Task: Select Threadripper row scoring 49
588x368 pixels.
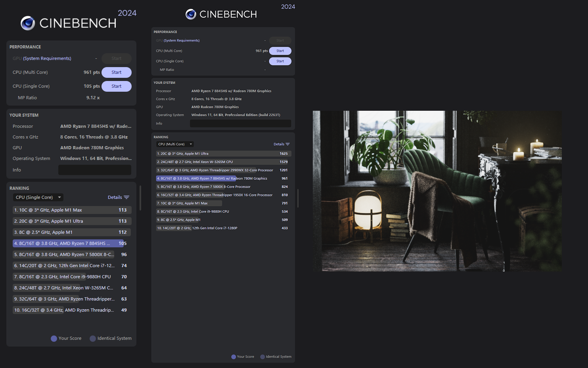Action: pyautogui.click(x=72, y=310)
